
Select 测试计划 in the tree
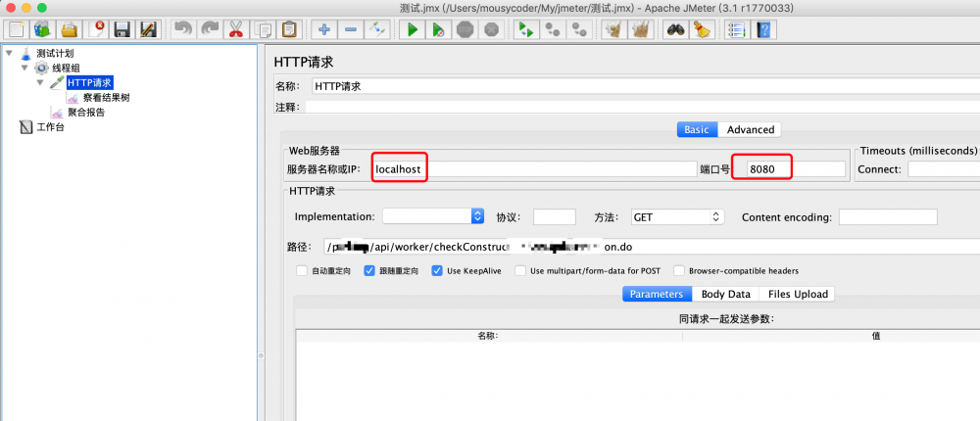click(x=55, y=53)
